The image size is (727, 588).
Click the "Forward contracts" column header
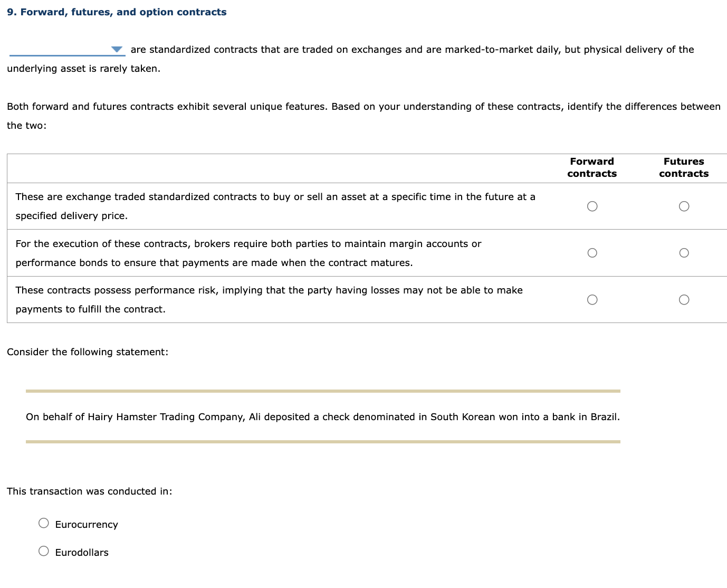click(592, 167)
